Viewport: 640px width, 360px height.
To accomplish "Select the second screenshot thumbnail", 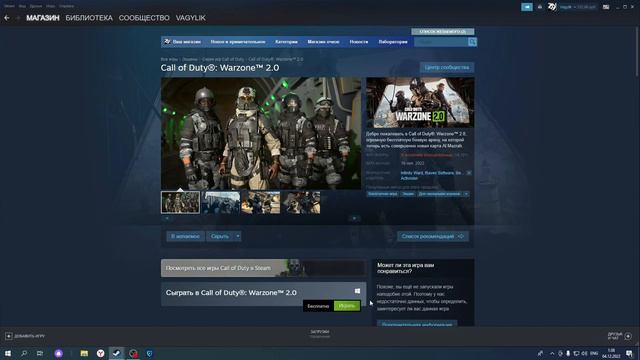I will pyautogui.click(x=221, y=202).
